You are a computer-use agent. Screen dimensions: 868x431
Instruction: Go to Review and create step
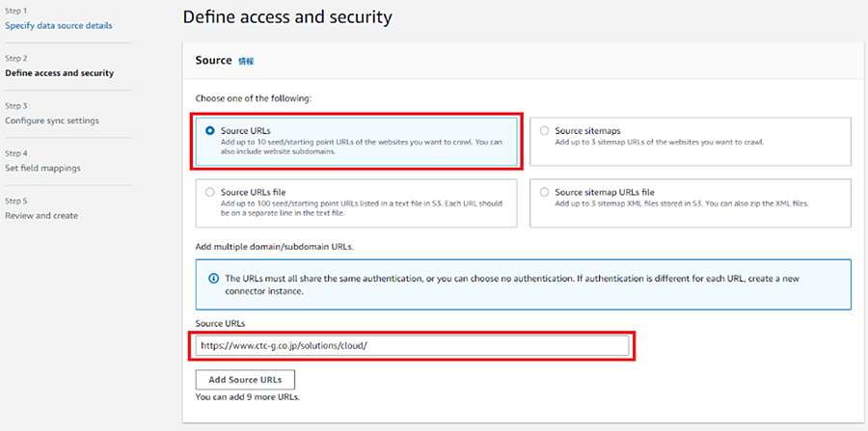pos(41,216)
